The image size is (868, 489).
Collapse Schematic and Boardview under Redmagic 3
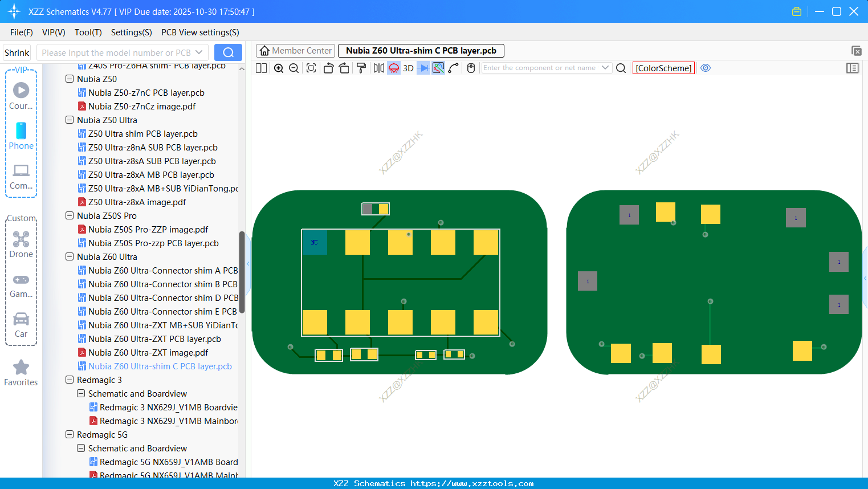[x=81, y=394]
